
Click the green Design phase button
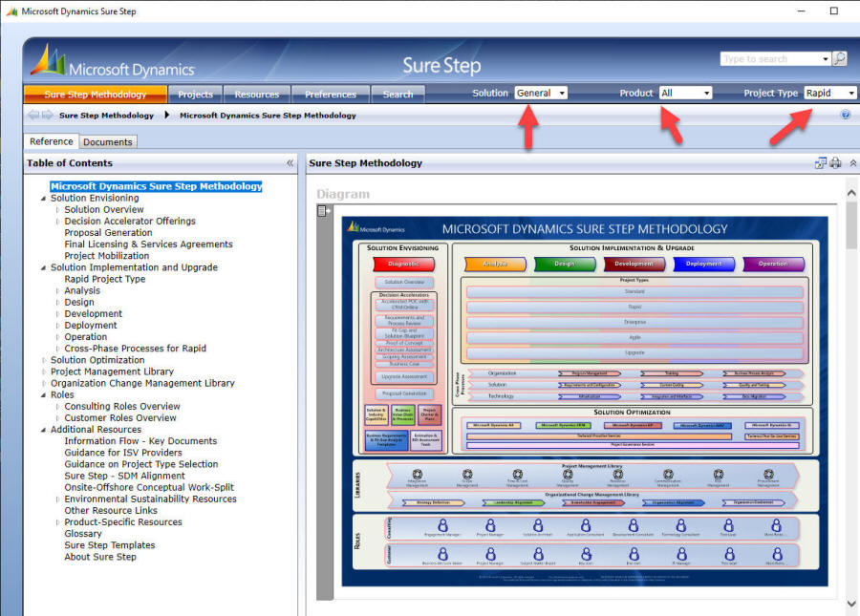(x=565, y=265)
